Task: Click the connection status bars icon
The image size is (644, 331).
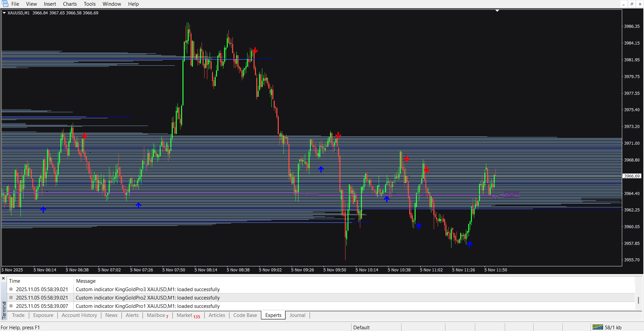Action: [x=598, y=327]
